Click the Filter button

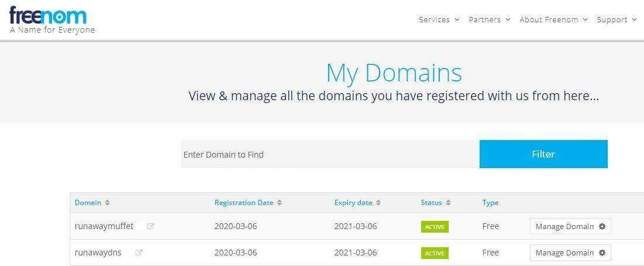(543, 154)
